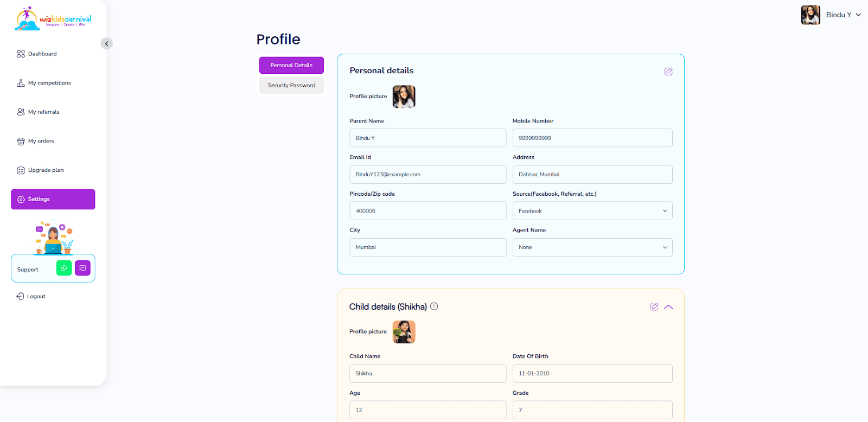The image size is (868, 422).
Task: Edit Child details via pencil icon
Action: (x=654, y=306)
